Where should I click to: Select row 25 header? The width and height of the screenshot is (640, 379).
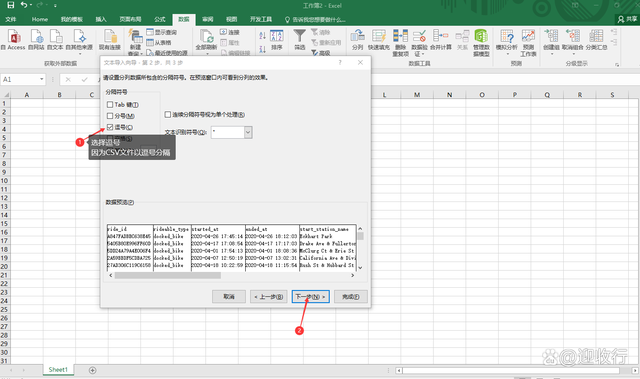tap(4, 310)
